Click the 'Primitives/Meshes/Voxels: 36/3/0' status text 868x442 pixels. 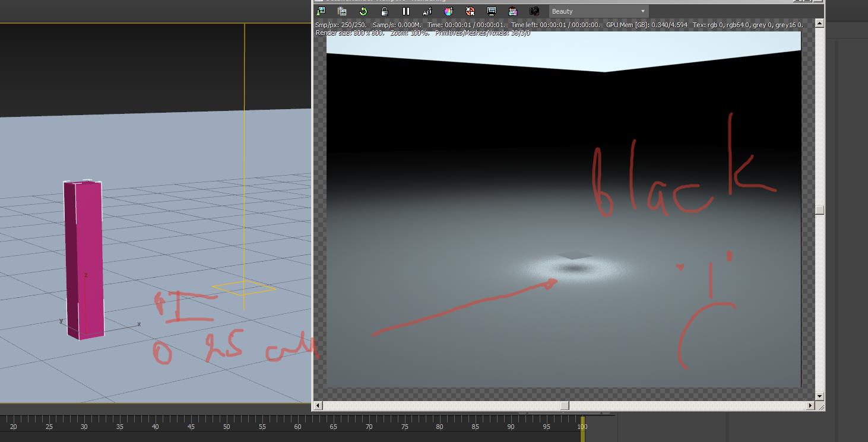[x=483, y=33]
